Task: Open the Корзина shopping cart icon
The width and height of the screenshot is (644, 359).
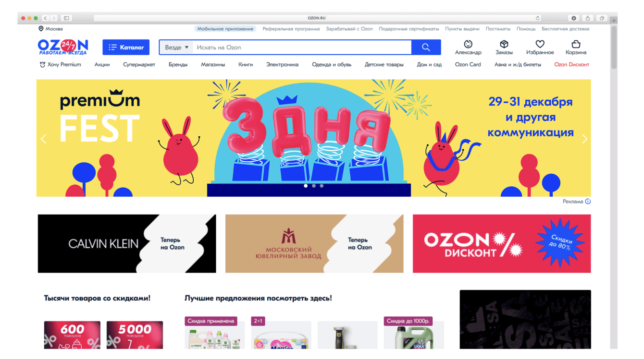Action: pyautogui.click(x=576, y=44)
